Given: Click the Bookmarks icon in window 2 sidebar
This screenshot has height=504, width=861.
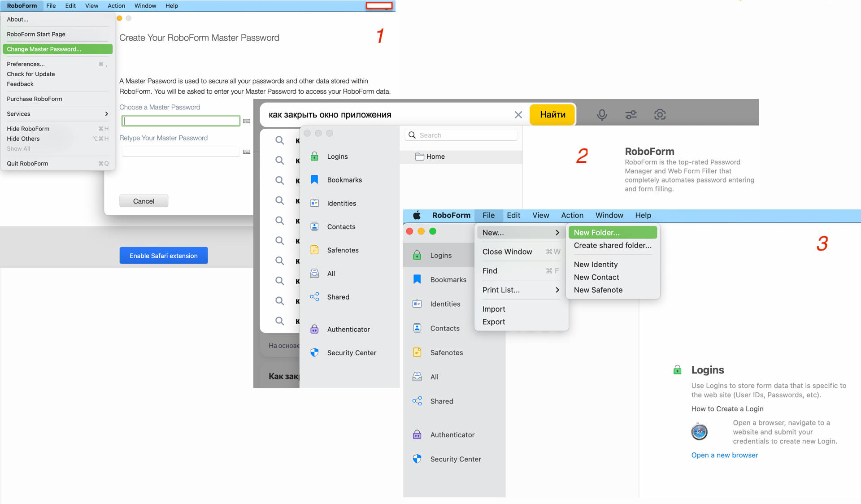Looking at the screenshot, I should pyautogui.click(x=314, y=180).
